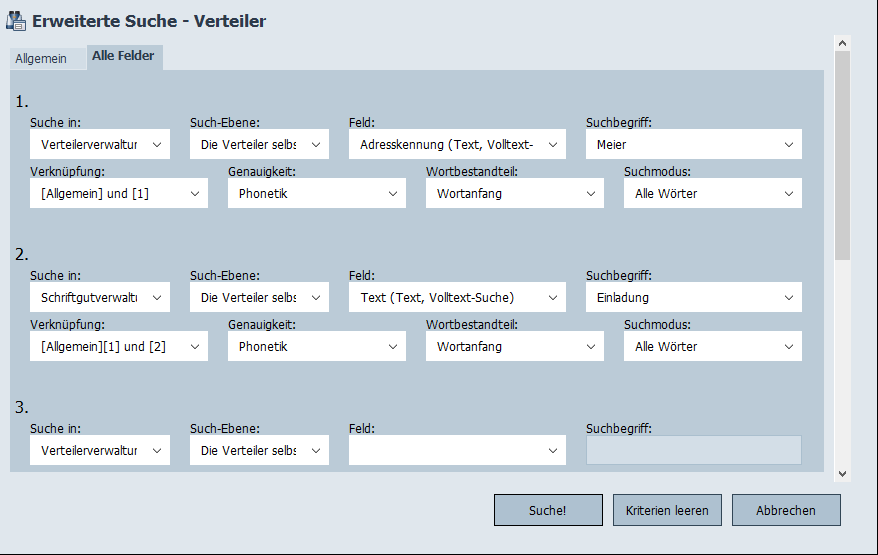The width and height of the screenshot is (878, 555).
Task: Expand the Text (Text, Volltext-Suche) field dropdown
Action: pyautogui.click(x=457, y=298)
